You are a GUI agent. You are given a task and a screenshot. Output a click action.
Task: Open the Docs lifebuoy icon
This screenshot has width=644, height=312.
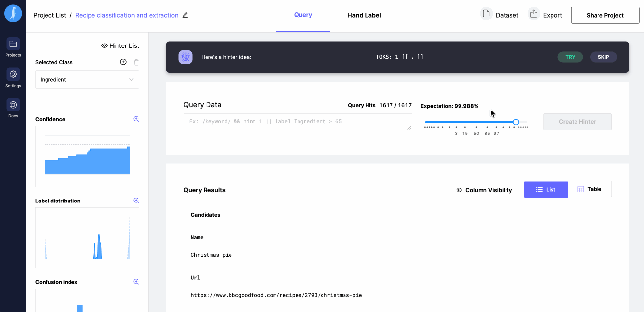tap(13, 105)
